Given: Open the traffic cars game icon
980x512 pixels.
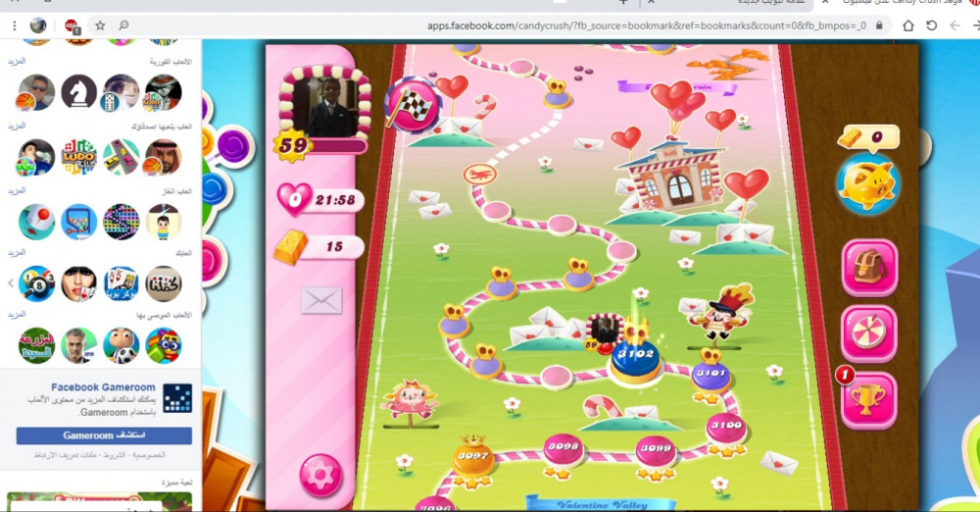Looking at the screenshot, I should coord(122,157).
